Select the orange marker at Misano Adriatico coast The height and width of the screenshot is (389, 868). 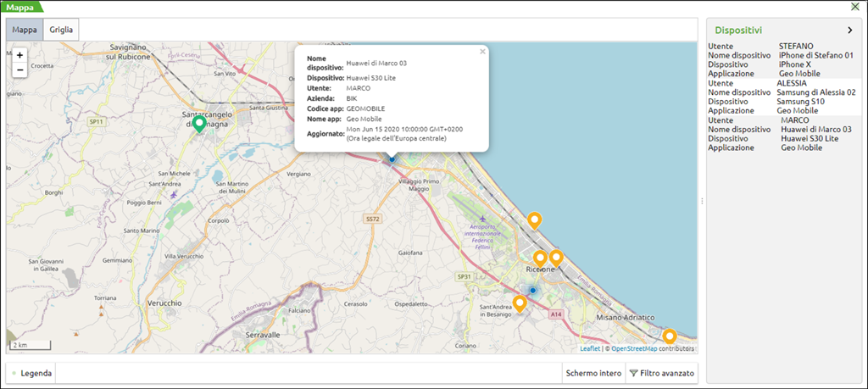click(x=669, y=336)
